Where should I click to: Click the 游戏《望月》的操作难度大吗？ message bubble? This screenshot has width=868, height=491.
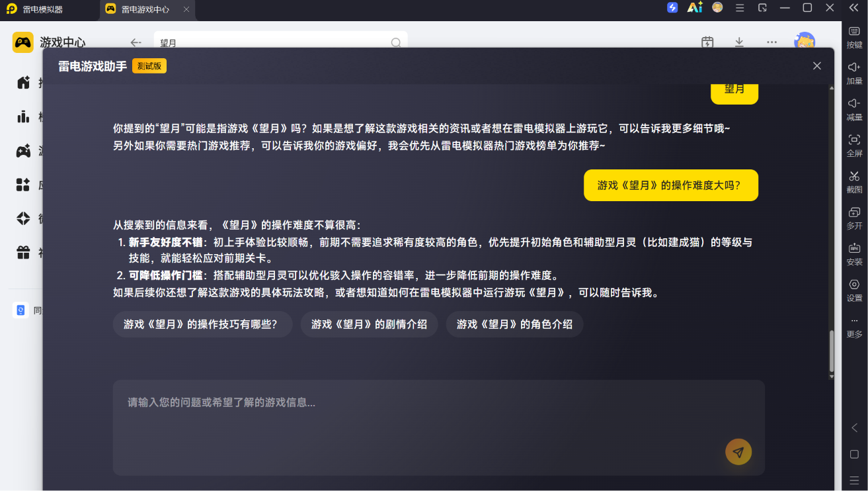[671, 185]
